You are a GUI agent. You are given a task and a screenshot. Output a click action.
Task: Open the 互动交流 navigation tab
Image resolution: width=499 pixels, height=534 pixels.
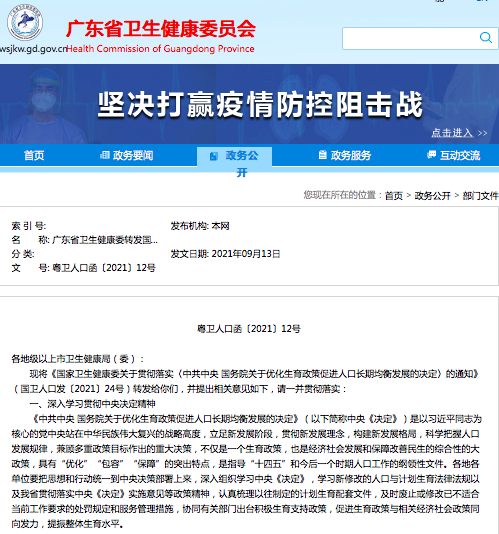453,155
